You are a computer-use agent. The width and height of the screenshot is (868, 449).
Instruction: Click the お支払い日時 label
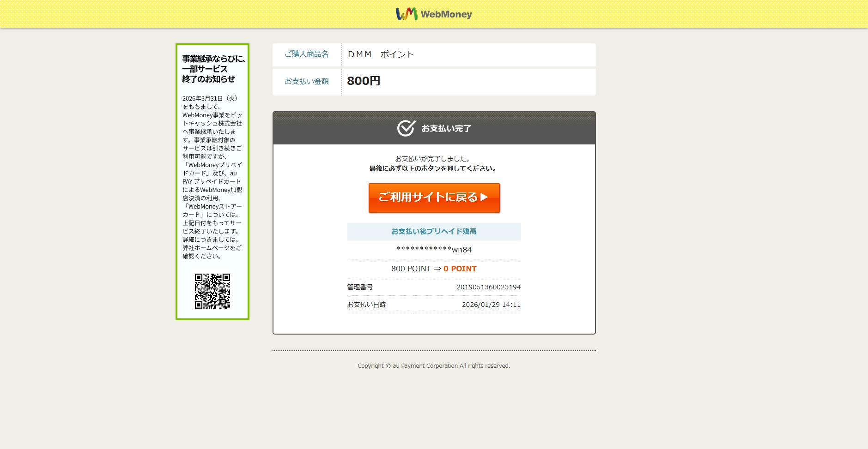366,305
